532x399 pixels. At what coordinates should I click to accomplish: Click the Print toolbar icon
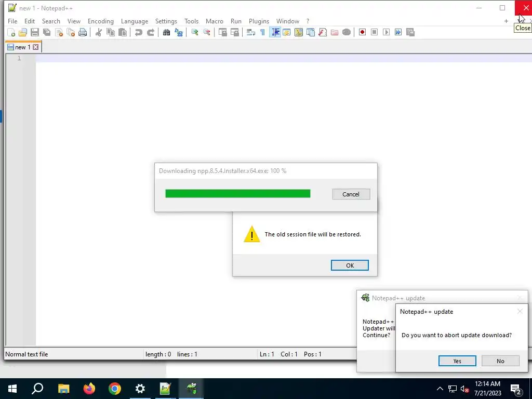83,32
